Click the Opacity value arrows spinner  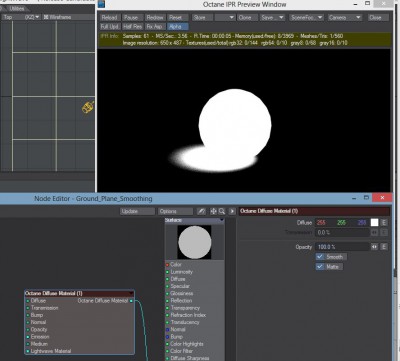click(374, 247)
